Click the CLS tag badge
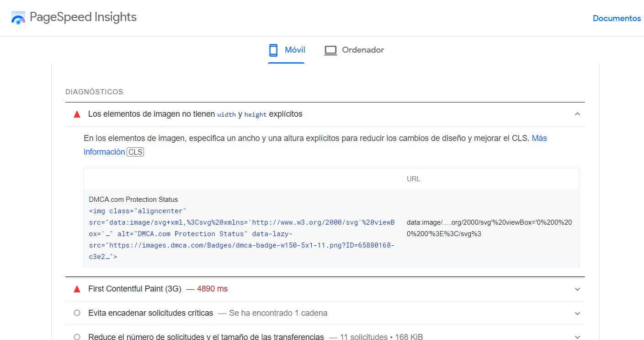 135,152
